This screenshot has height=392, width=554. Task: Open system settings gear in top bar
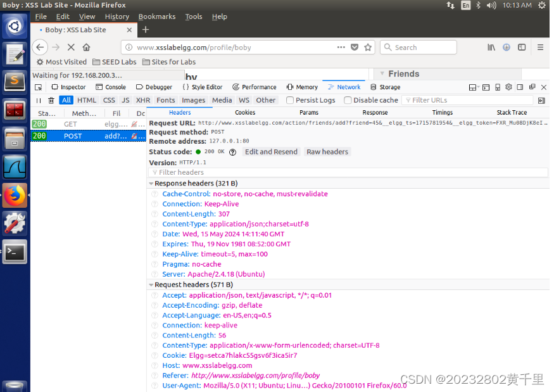point(541,5)
